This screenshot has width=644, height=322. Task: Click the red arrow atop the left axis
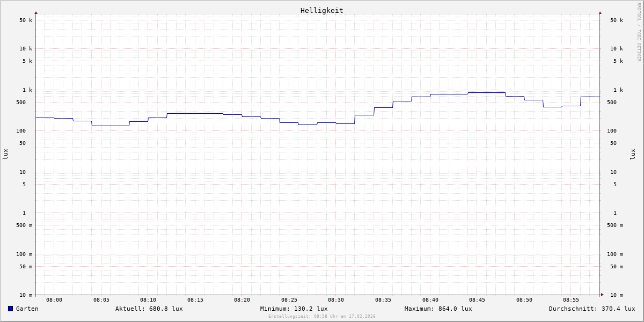coord(36,12)
